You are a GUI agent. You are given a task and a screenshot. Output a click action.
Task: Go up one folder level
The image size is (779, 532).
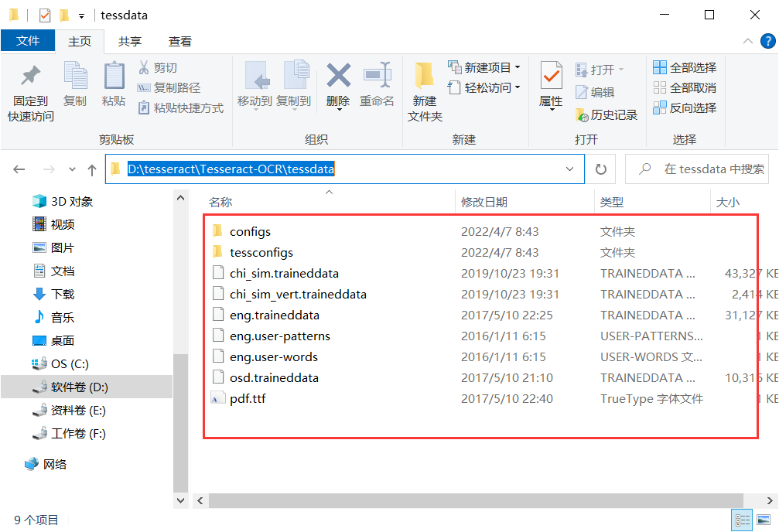[92, 170]
